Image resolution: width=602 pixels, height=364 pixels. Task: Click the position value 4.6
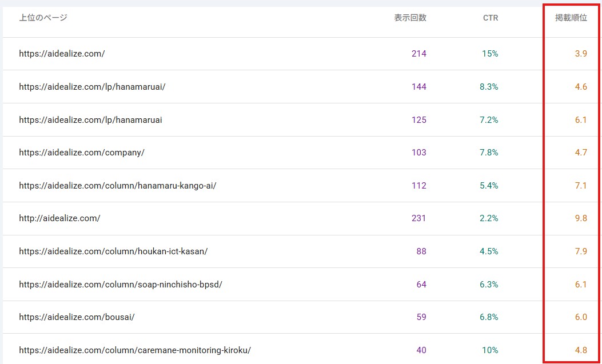(x=581, y=87)
